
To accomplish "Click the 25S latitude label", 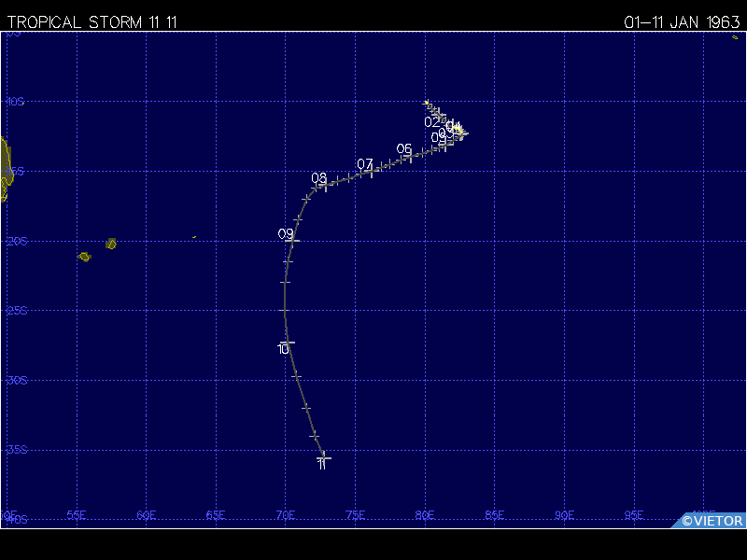I will pyautogui.click(x=17, y=311).
